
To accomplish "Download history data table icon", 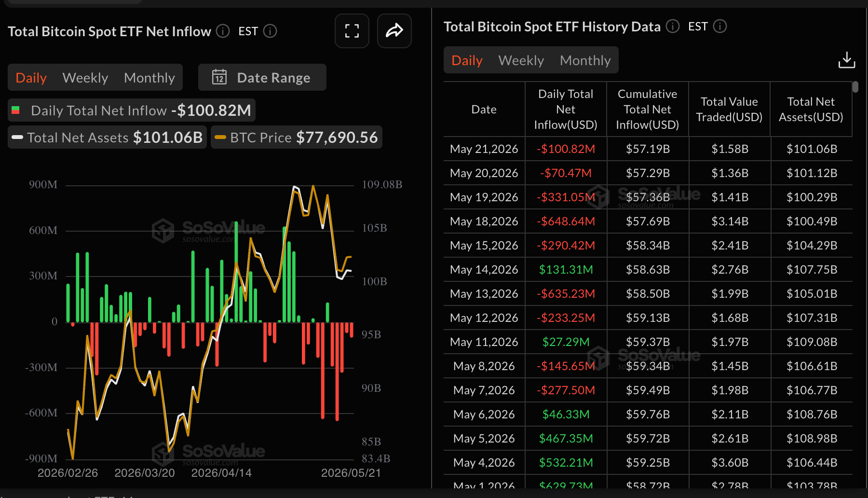I will point(847,60).
